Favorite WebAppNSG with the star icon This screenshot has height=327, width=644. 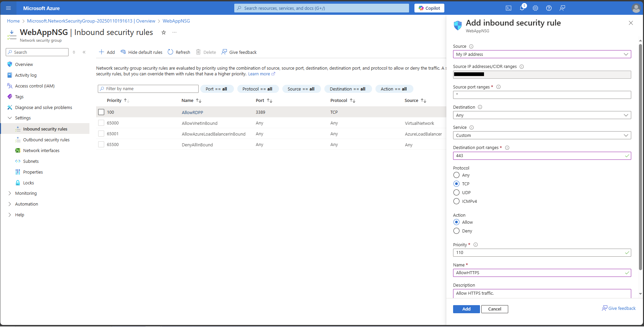[x=164, y=32]
